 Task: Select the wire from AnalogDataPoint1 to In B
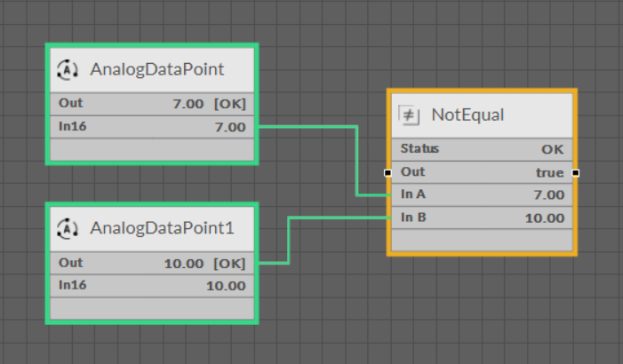pos(290,240)
